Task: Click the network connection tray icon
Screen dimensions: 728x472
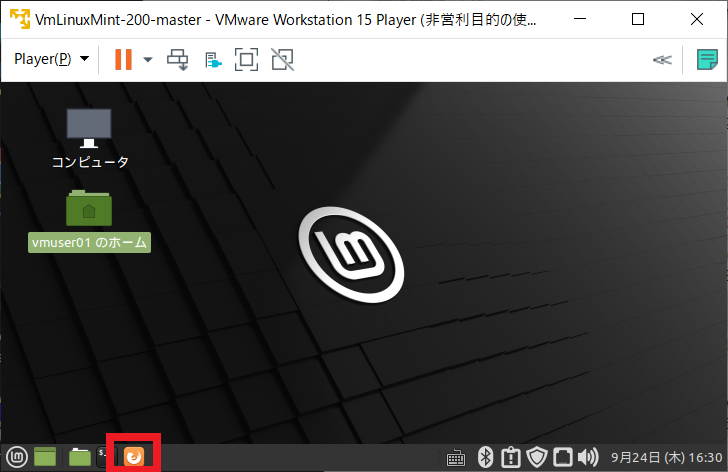Action: tap(563, 457)
